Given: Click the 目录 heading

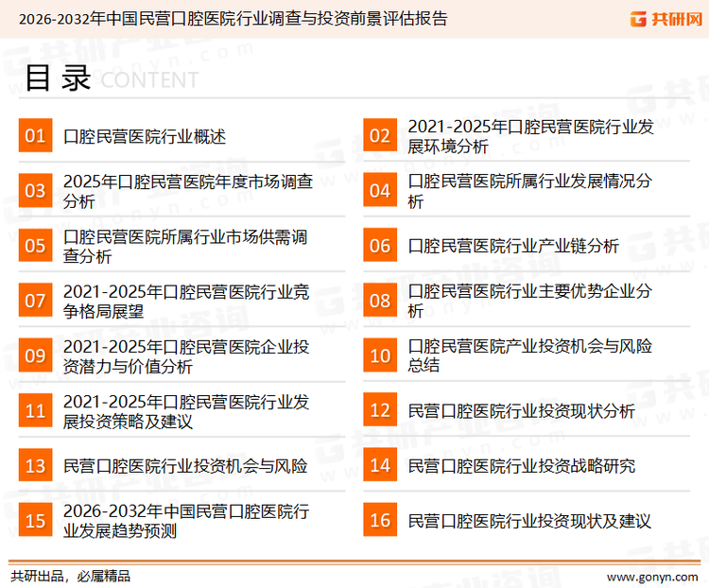Looking at the screenshot, I should (58, 78).
